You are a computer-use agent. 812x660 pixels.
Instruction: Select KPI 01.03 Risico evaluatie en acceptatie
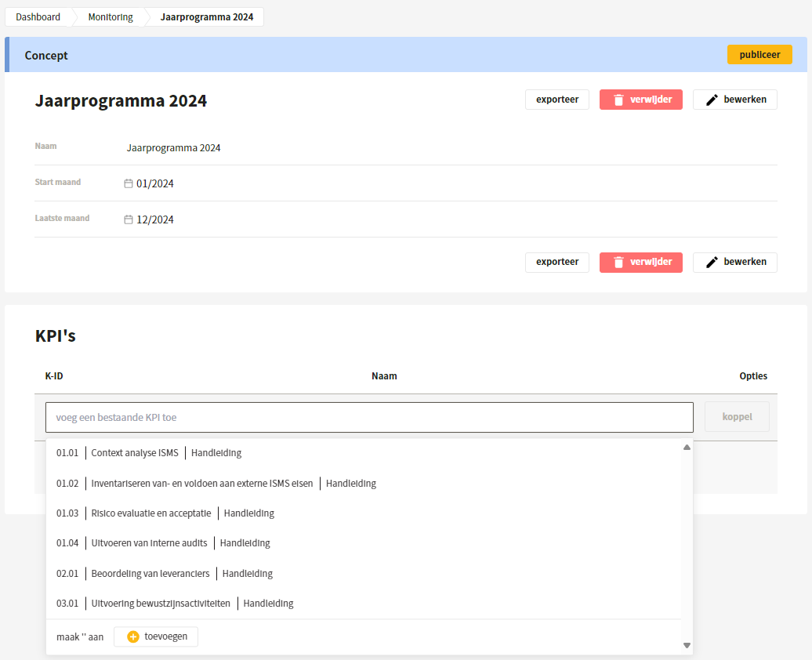pyautogui.click(x=363, y=513)
